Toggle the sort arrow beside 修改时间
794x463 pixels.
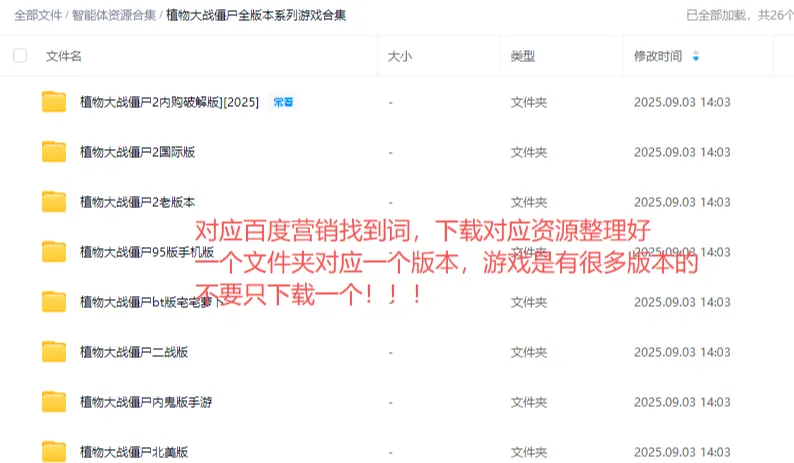[x=696, y=56]
